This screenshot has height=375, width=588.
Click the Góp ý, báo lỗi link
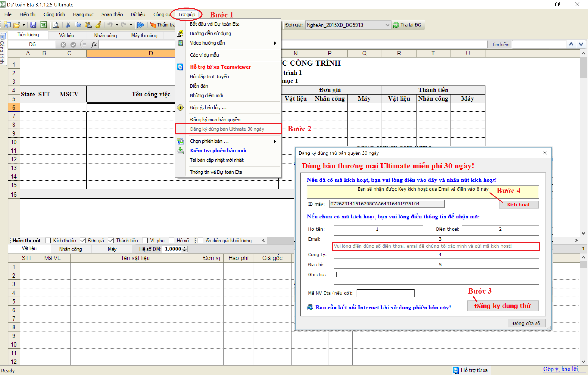pyautogui.click(x=564, y=369)
